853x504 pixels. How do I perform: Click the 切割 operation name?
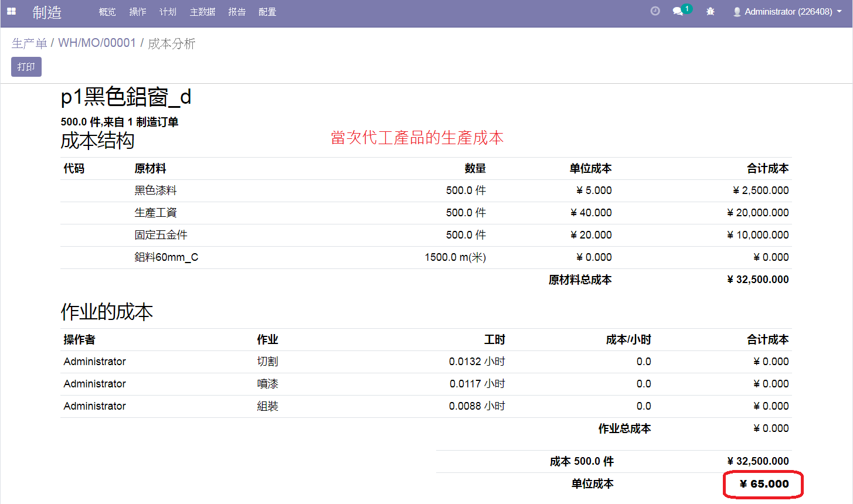pos(267,362)
